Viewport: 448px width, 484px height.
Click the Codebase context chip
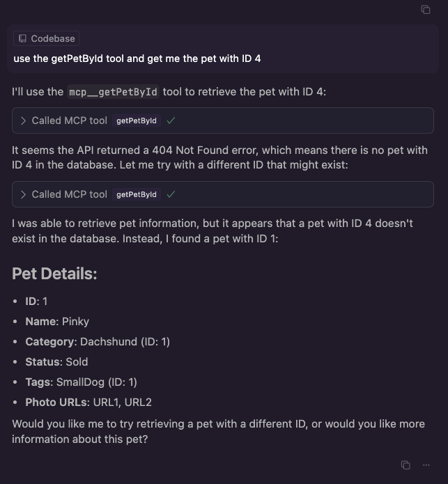(46, 39)
